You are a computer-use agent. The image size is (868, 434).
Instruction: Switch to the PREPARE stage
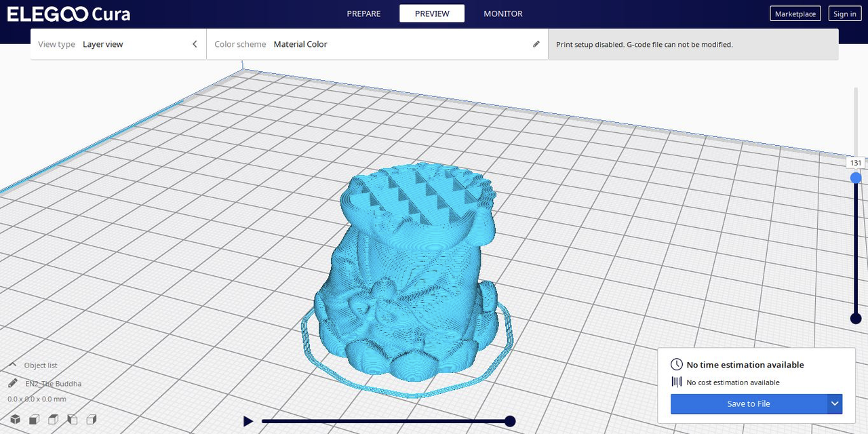[363, 14]
